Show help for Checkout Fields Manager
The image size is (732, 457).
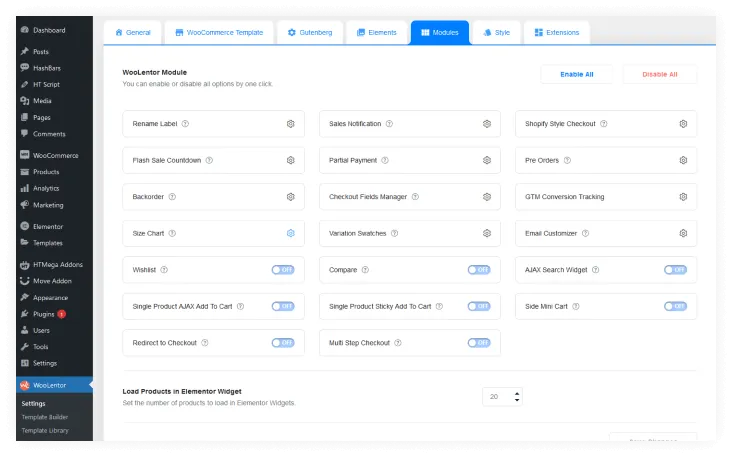pos(415,197)
